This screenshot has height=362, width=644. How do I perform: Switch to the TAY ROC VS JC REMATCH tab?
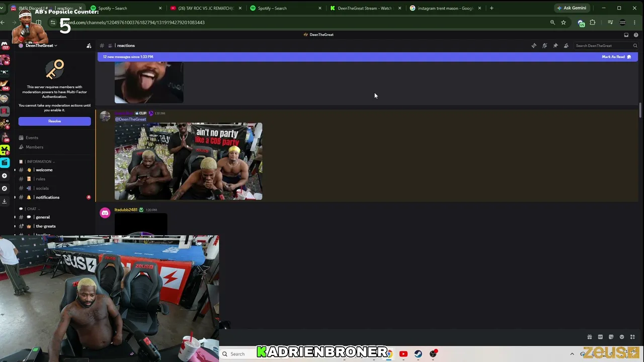pyautogui.click(x=205, y=8)
